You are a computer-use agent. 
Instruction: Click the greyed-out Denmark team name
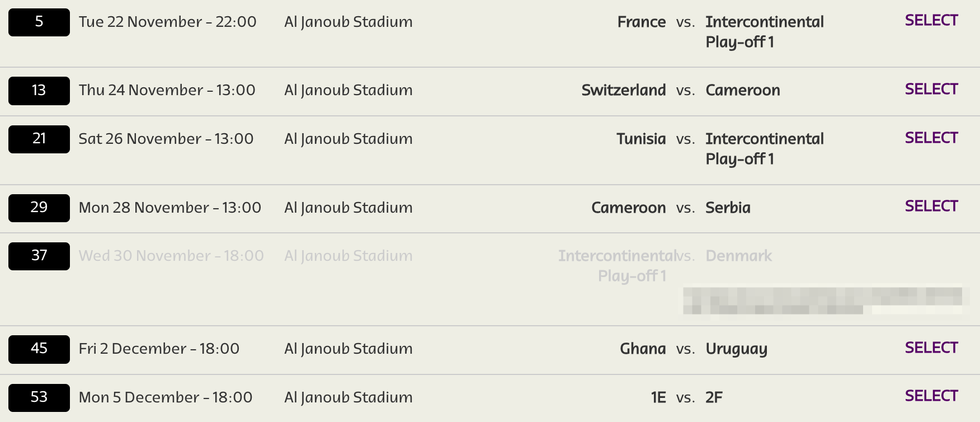(x=738, y=256)
